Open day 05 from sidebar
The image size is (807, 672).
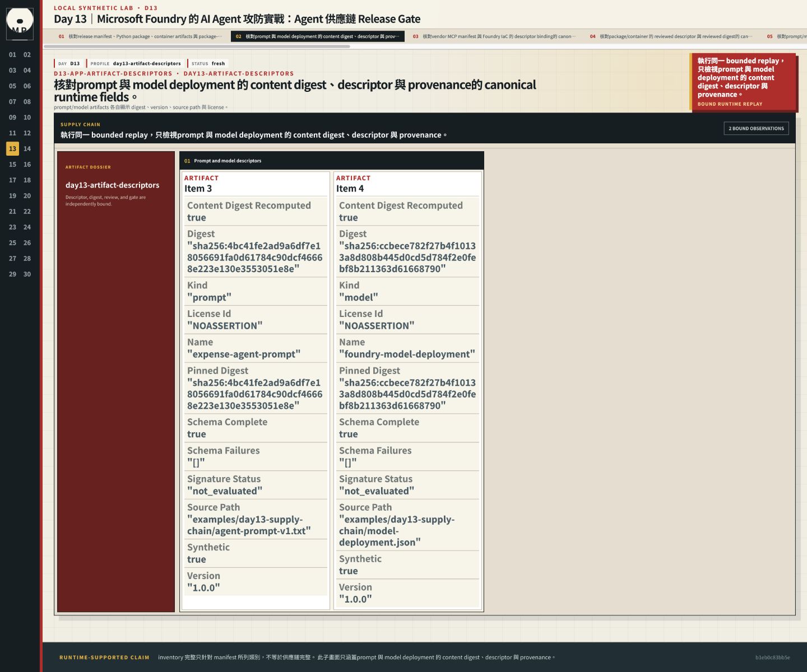pyautogui.click(x=12, y=86)
